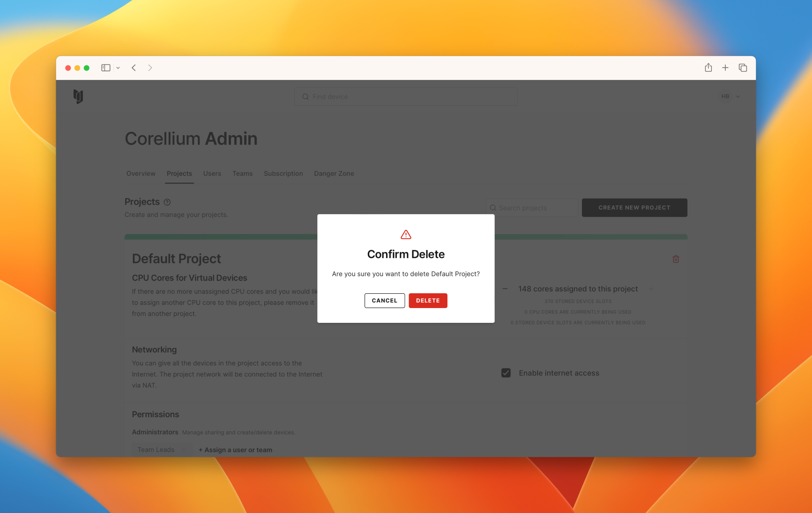The height and width of the screenshot is (513, 812).
Task: Click the share/export icon in browser toolbar
Action: (x=708, y=67)
